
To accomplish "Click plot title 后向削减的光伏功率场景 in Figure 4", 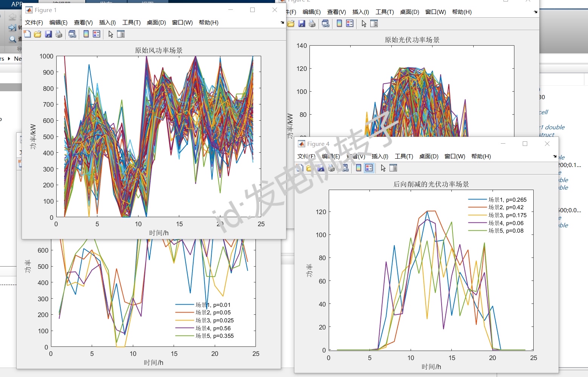I will tap(431, 184).
